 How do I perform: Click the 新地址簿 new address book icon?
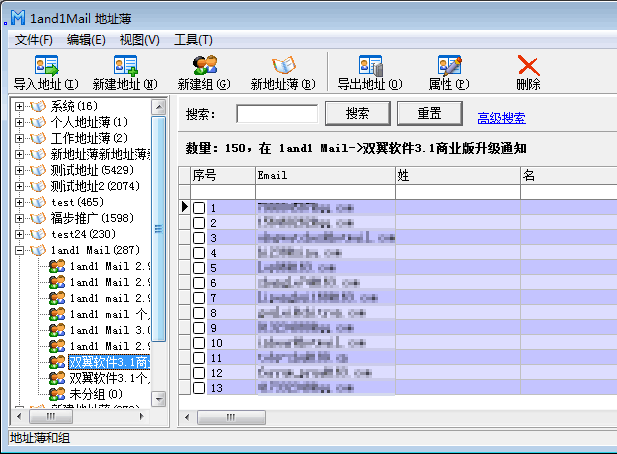tap(282, 66)
